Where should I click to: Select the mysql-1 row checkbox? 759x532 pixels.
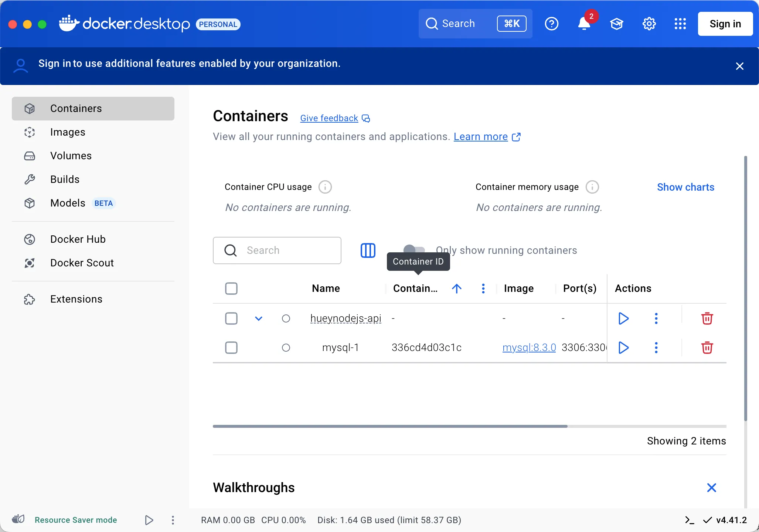click(x=231, y=348)
